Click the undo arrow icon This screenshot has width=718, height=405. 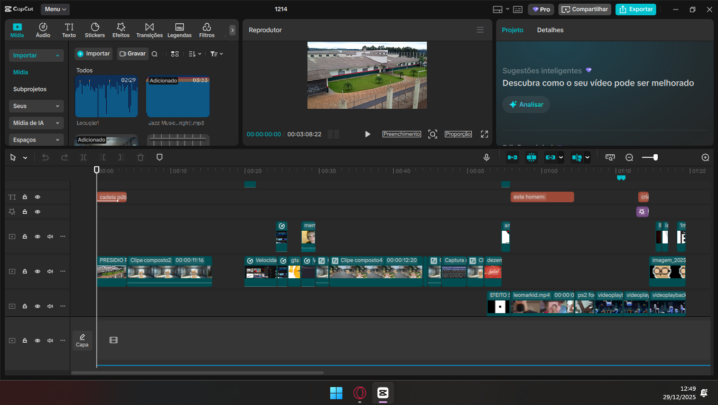pyautogui.click(x=45, y=157)
